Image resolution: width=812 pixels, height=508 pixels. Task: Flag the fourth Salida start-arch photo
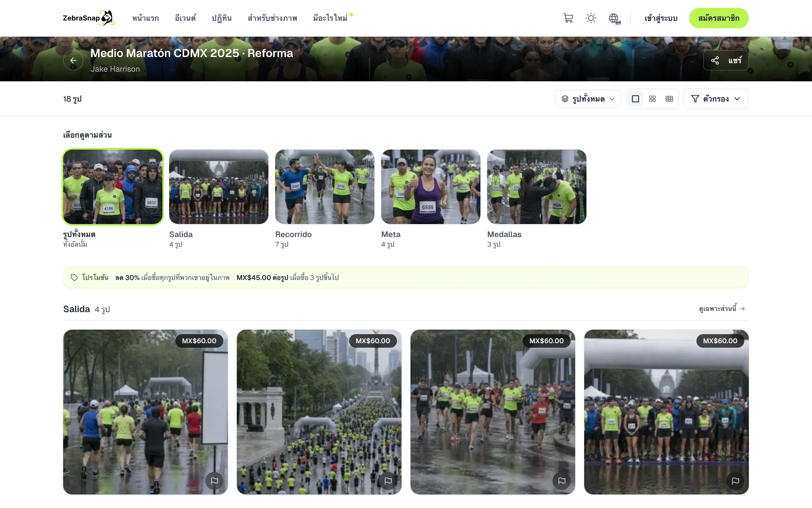[x=736, y=481]
